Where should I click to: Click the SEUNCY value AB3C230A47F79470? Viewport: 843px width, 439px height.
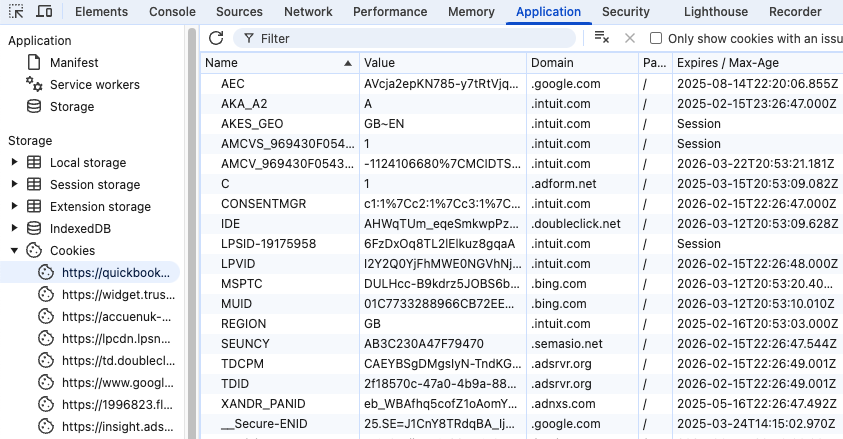424,343
